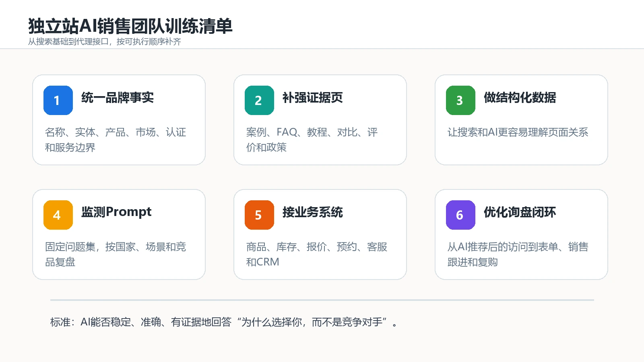Select the heading 补强证据页
Screen dimensions: 644x362
(313, 97)
